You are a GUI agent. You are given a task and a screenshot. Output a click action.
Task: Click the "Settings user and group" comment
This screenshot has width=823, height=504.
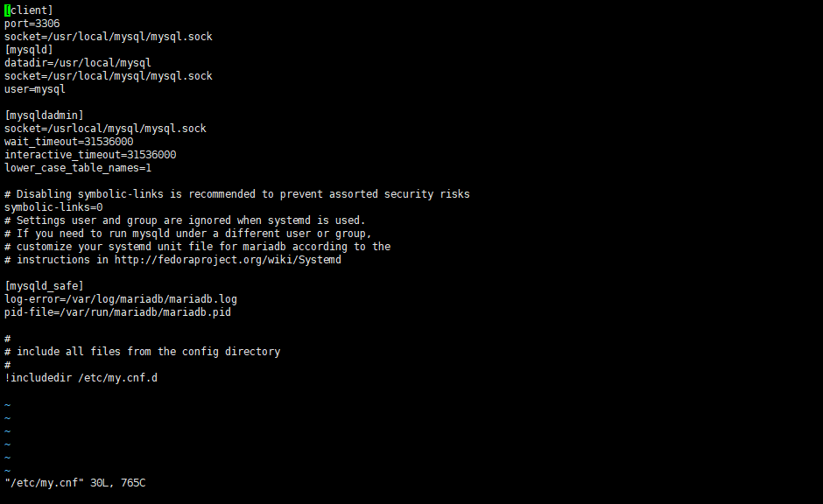coord(185,220)
